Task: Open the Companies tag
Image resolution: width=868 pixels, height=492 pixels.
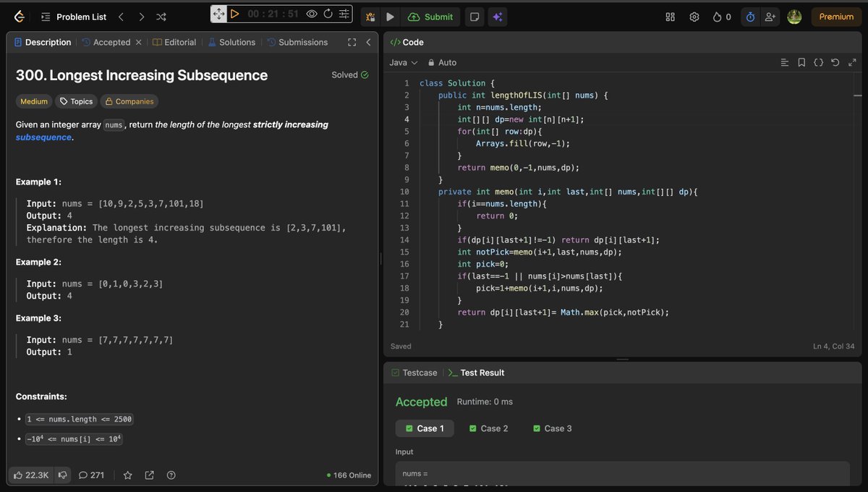Action: click(x=129, y=101)
